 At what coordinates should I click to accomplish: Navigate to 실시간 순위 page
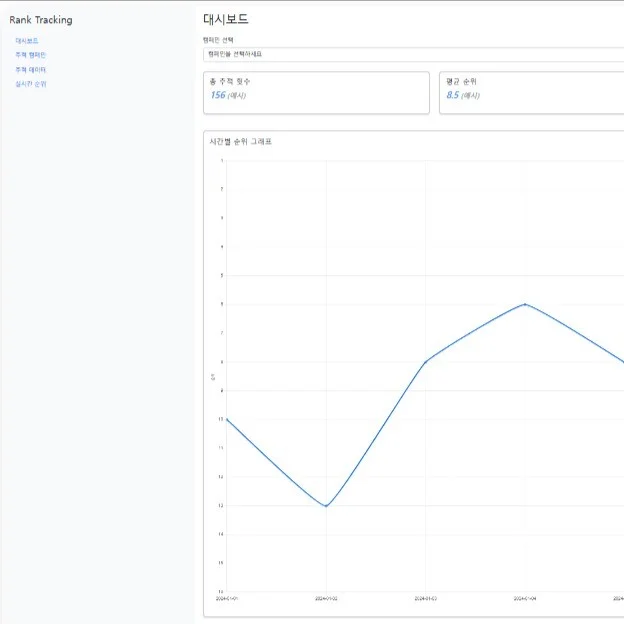point(30,84)
